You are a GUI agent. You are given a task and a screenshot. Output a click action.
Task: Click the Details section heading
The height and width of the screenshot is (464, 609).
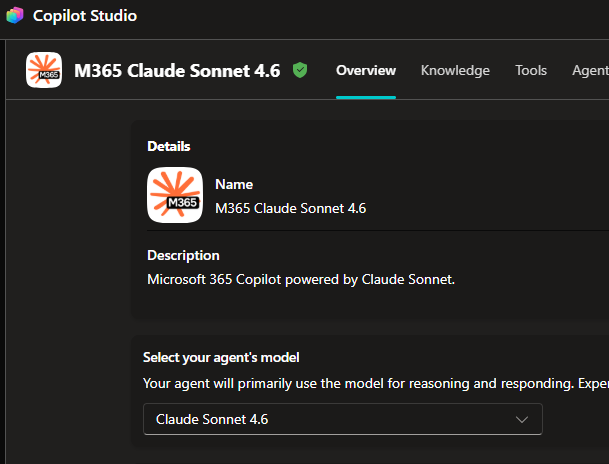pos(169,146)
